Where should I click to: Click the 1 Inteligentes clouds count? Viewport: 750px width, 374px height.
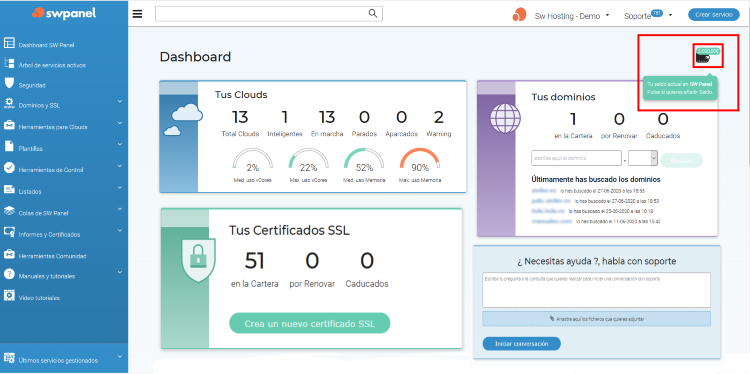tap(285, 117)
